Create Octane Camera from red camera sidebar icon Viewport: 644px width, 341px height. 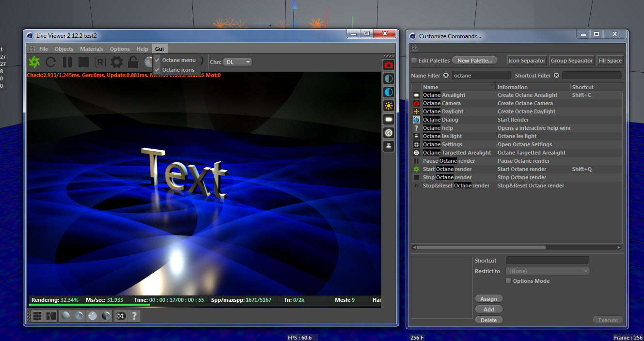click(389, 65)
